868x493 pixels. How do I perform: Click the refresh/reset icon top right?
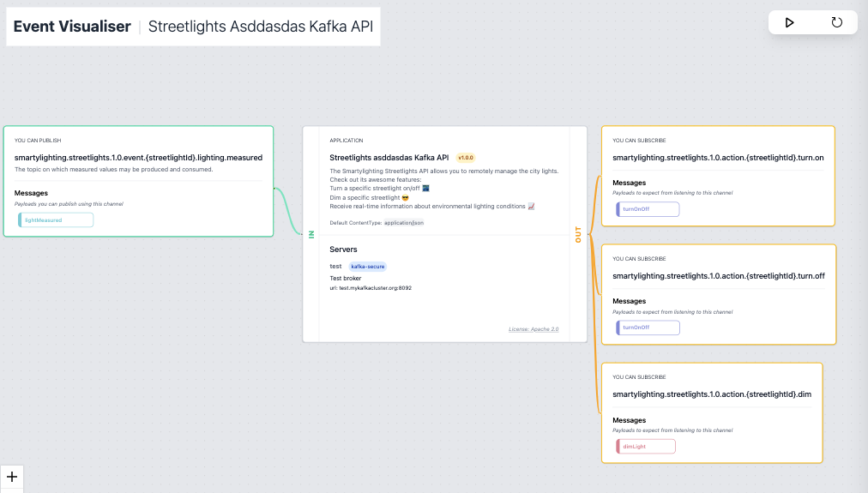pyautogui.click(x=836, y=22)
